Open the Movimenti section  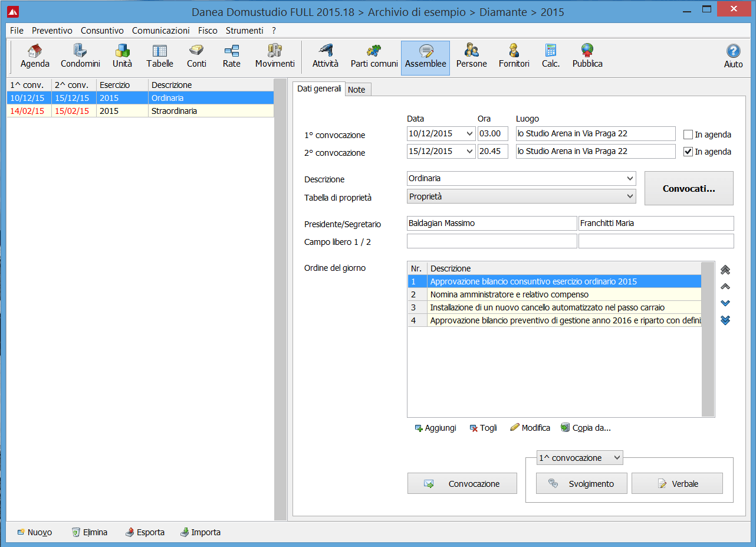point(275,57)
